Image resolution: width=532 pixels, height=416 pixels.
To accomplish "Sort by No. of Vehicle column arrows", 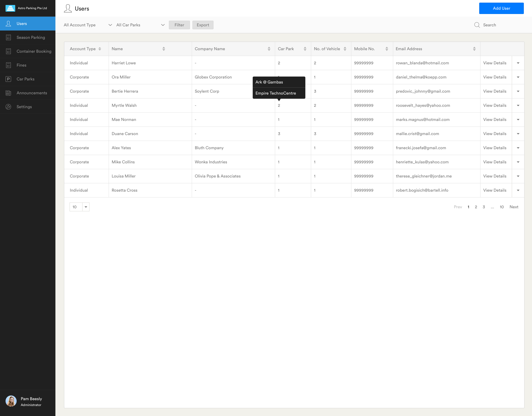I will coord(345,49).
